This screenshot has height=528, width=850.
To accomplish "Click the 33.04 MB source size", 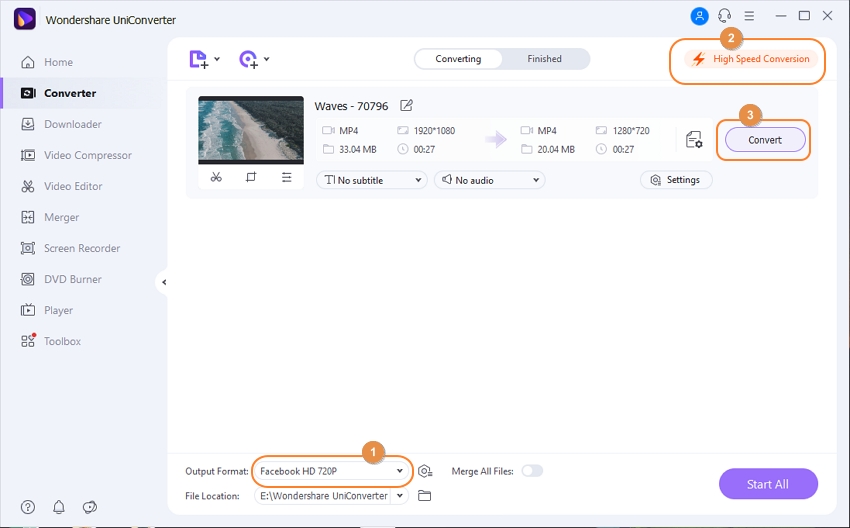I will coord(358,149).
